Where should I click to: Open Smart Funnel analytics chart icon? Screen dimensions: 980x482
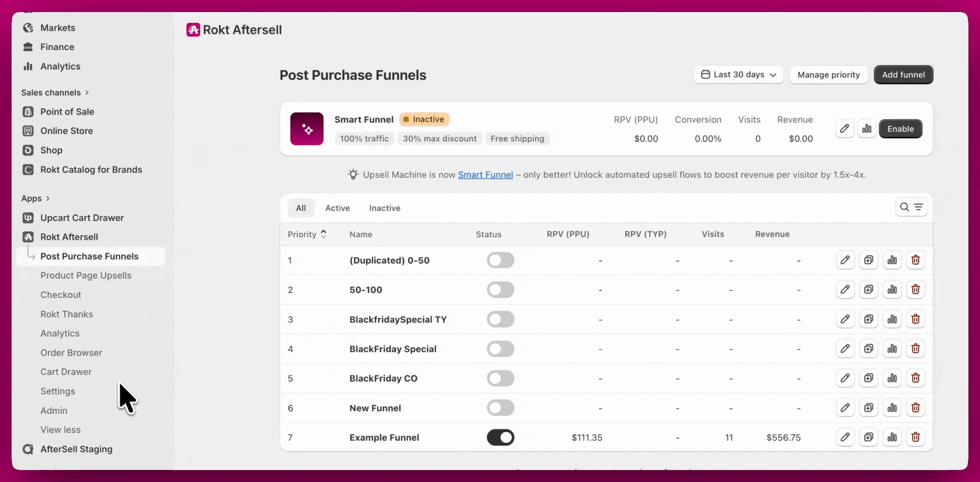click(x=867, y=129)
